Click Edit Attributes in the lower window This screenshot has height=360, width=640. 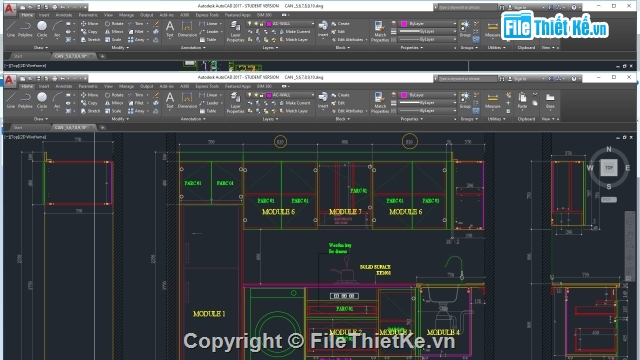[347, 111]
